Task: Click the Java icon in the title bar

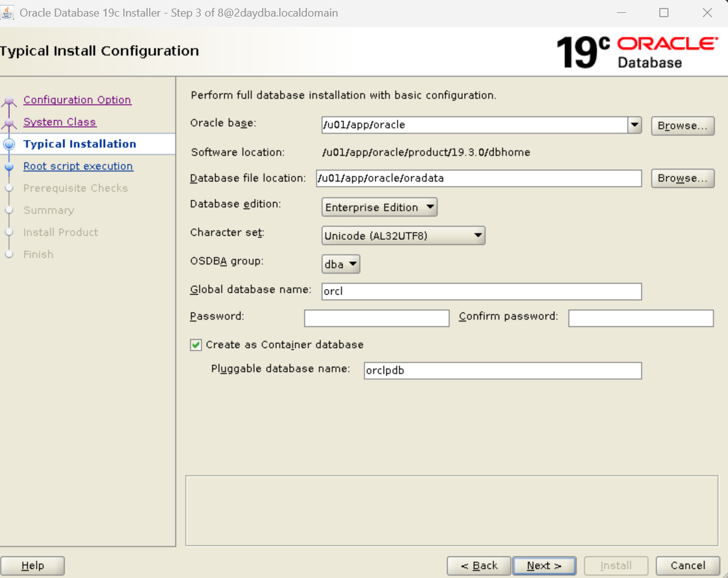Action: [x=7, y=12]
